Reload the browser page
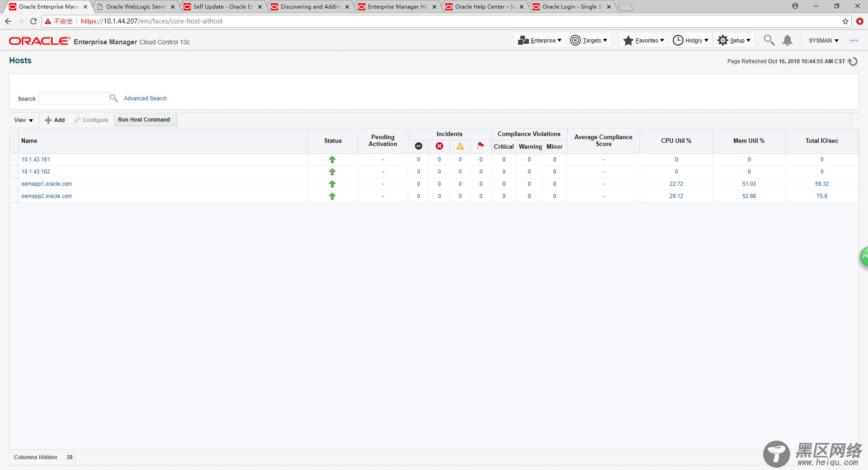This screenshot has width=868, height=470. coord(33,21)
